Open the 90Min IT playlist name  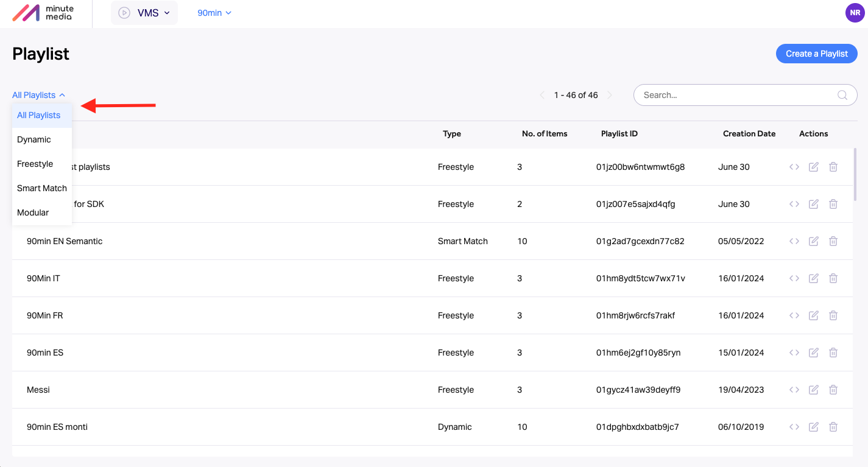(43, 278)
